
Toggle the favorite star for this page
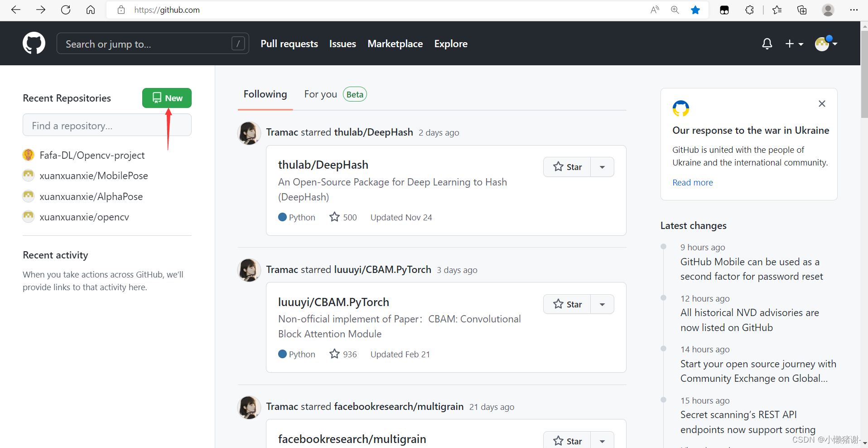tap(695, 10)
